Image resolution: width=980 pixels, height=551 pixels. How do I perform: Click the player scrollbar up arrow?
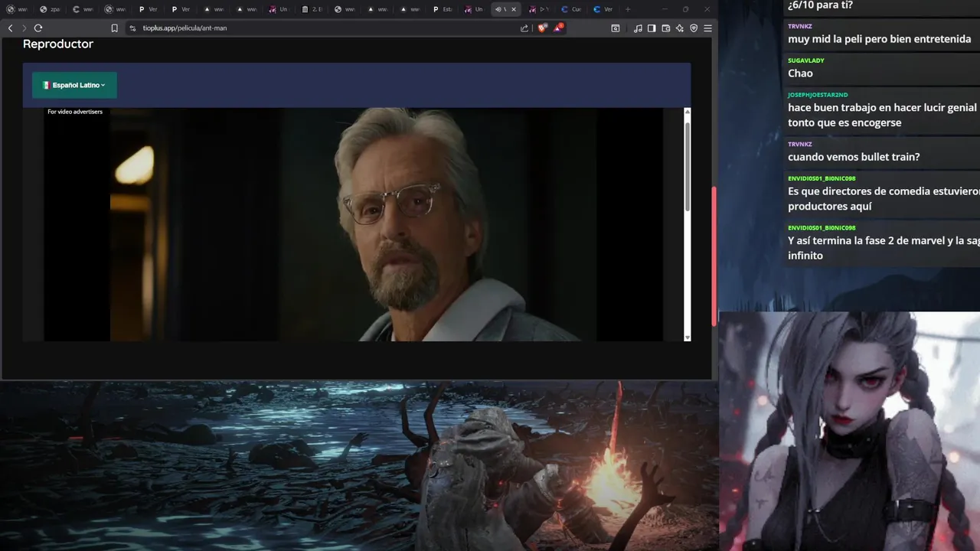(687, 112)
